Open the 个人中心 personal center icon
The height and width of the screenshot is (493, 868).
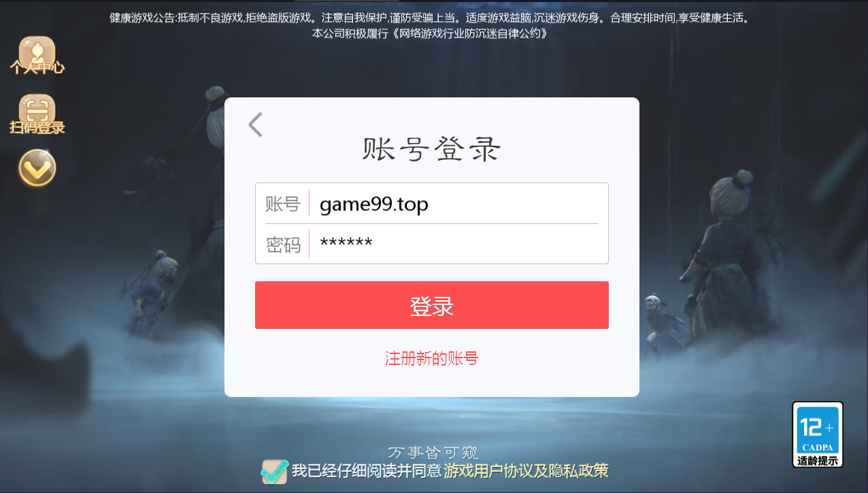pos(37,55)
